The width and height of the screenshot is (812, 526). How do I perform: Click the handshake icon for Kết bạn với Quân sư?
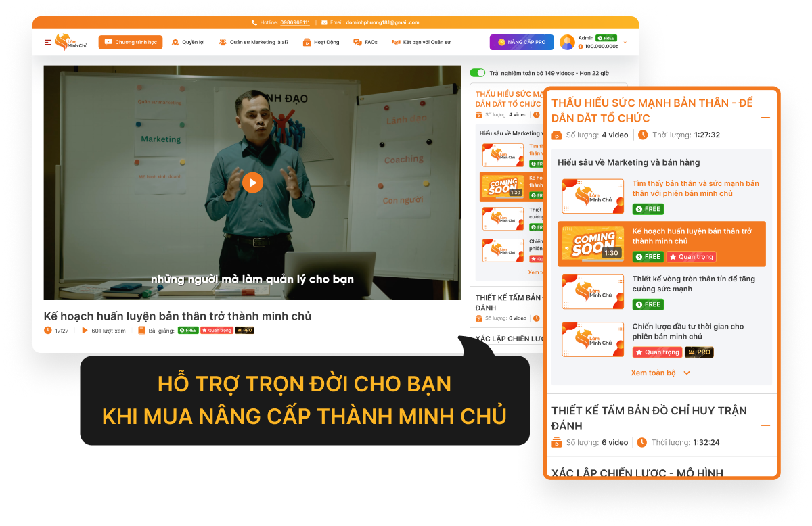point(396,42)
